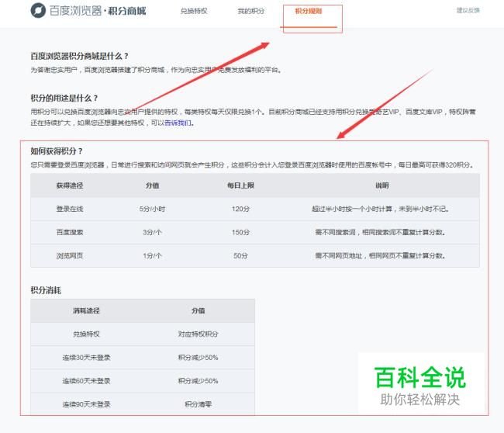Image resolution: width=504 pixels, height=433 pixels.
Task: Click the 每日上限 column header
Action: pyautogui.click(x=240, y=185)
